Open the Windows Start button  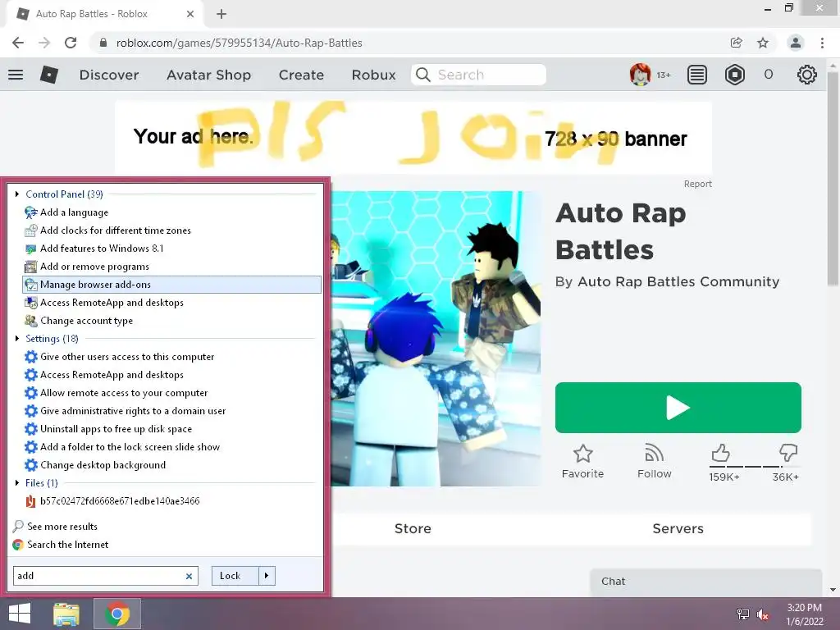[x=20, y=614]
